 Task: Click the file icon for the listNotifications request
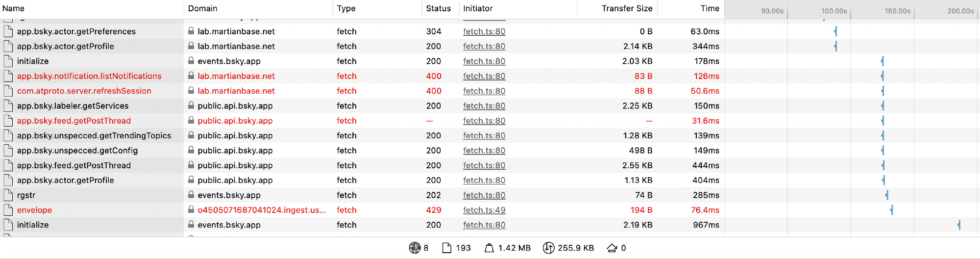pyautogui.click(x=8, y=76)
